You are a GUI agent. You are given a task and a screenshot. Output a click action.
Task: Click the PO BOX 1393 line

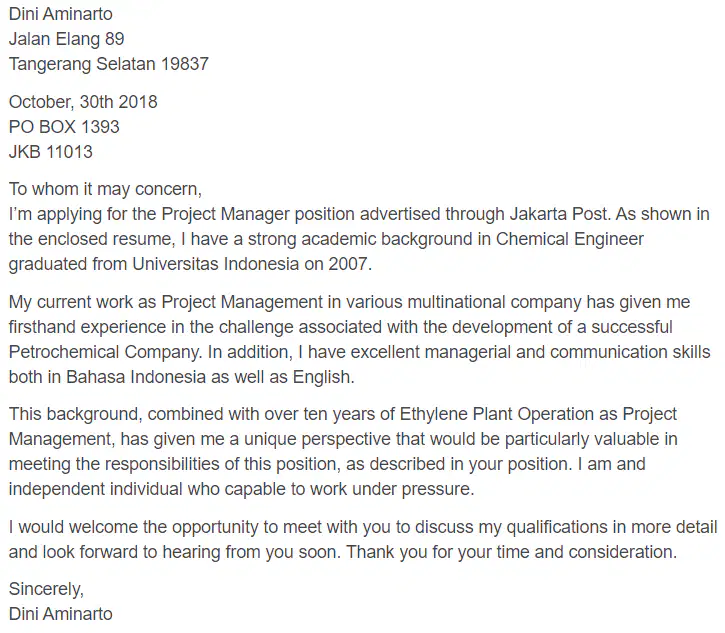[64, 127]
